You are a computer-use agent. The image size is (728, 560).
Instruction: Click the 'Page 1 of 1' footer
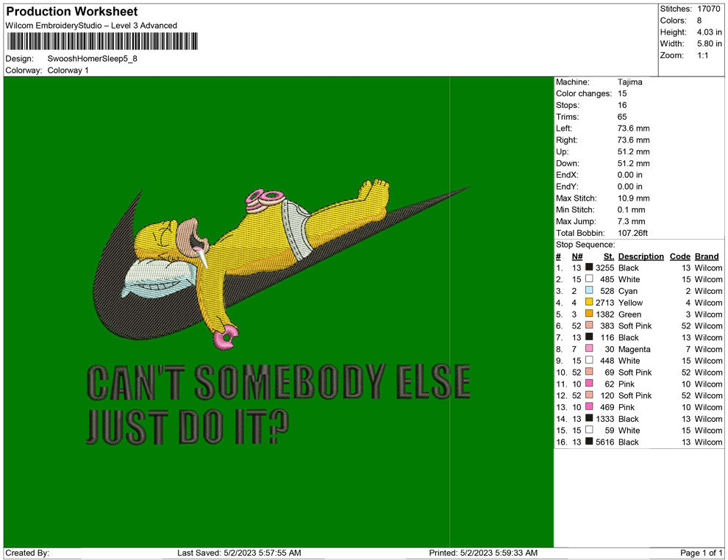[701, 553]
